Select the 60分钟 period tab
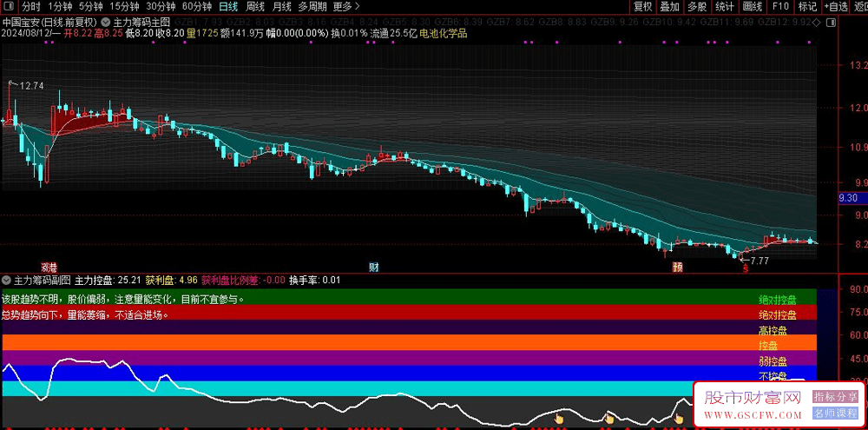868x430 pixels. click(x=196, y=7)
